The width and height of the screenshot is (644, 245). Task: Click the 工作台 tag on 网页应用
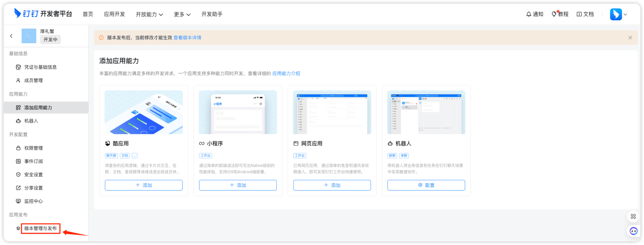[300, 156]
